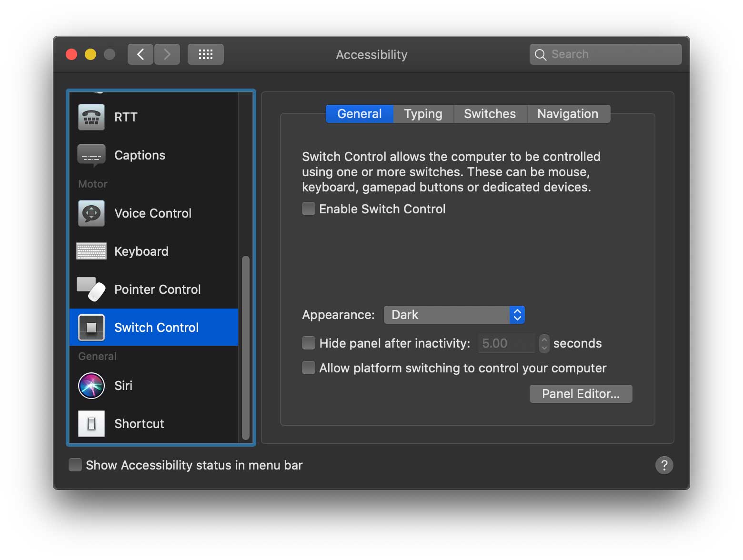Click the inactivity seconds value field

pos(507,343)
